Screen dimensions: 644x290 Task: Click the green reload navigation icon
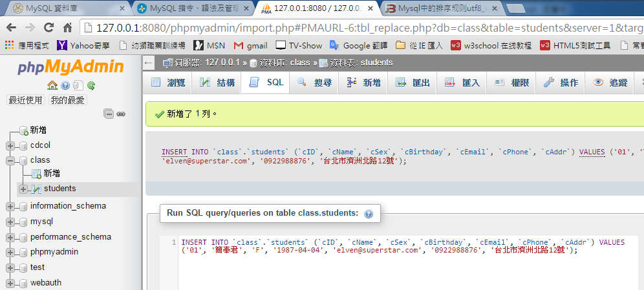tap(91, 85)
